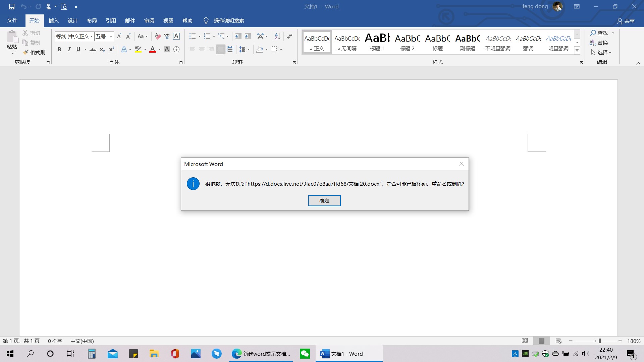Click the show/hide paragraph marks icon
This screenshot has width=644, height=362.
pyautogui.click(x=290, y=36)
